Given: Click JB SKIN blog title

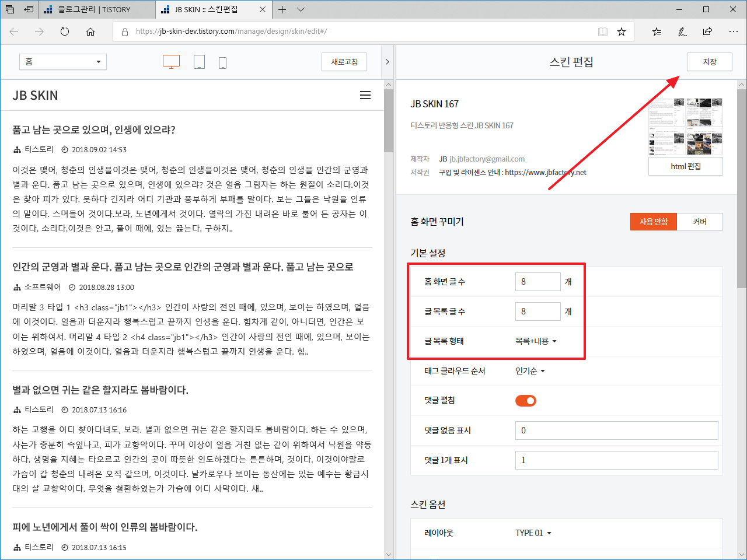Looking at the screenshot, I should coord(35,95).
